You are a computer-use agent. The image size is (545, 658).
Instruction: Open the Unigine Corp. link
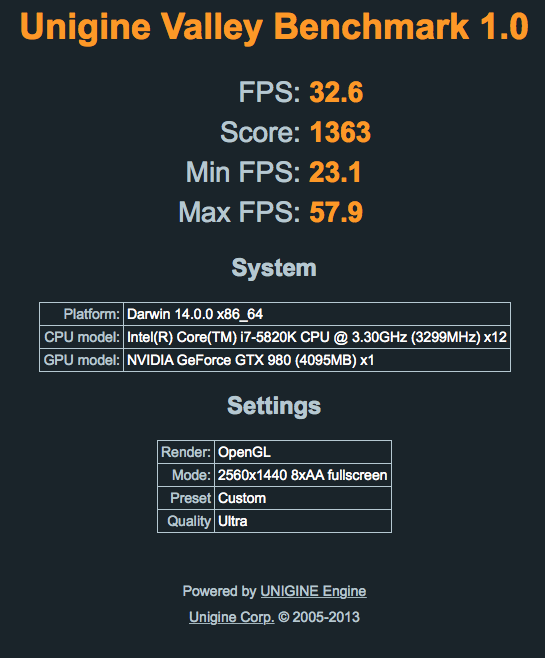click(x=232, y=617)
